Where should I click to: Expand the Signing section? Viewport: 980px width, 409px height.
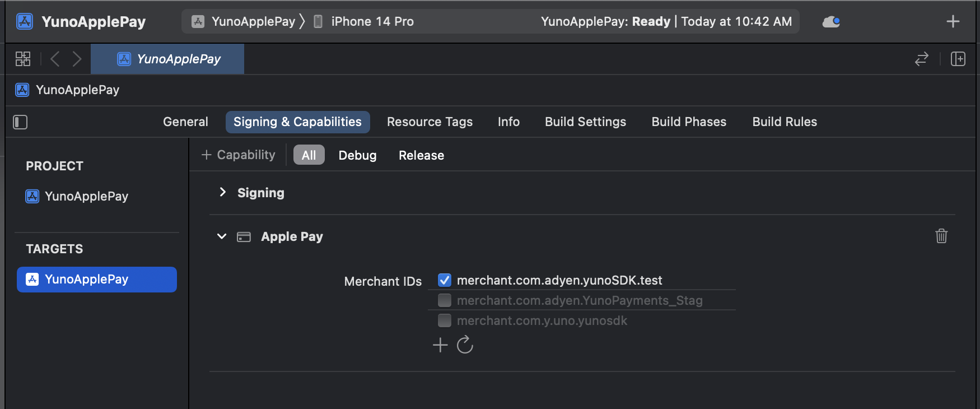(x=222, y=192)
